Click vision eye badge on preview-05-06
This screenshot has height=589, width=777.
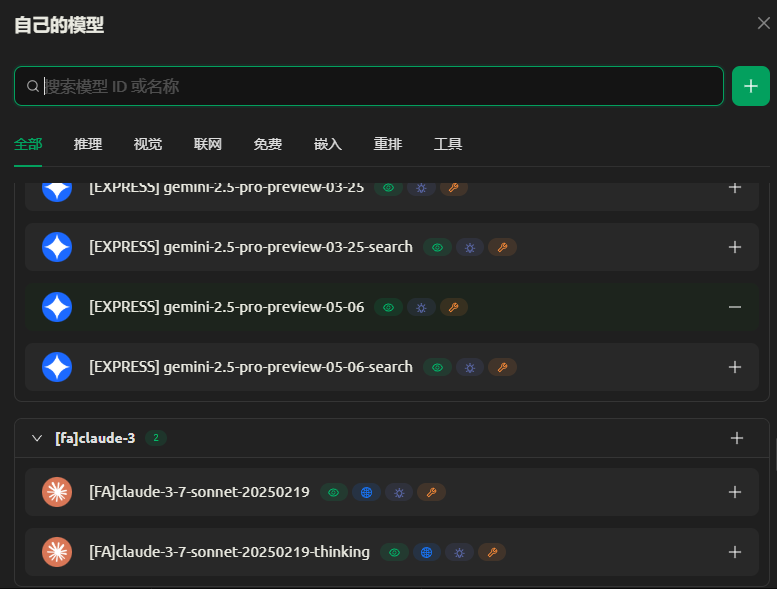(388, 307)
